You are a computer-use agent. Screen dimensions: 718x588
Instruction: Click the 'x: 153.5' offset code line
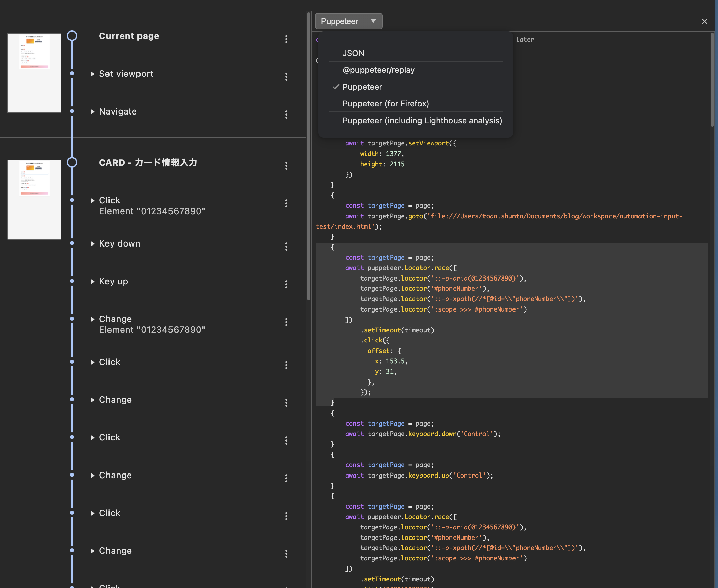click(391, 361)
